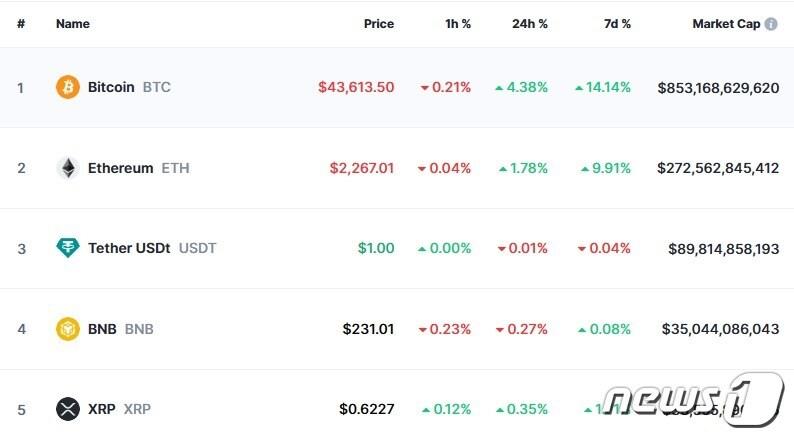Click the Market Cap info icon

click(x=771, y=24)
